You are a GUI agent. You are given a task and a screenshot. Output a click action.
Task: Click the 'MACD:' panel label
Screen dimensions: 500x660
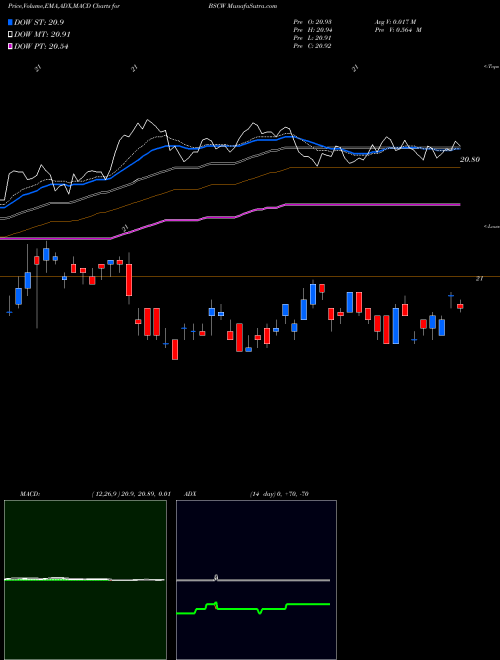click(x=30, y=494)
